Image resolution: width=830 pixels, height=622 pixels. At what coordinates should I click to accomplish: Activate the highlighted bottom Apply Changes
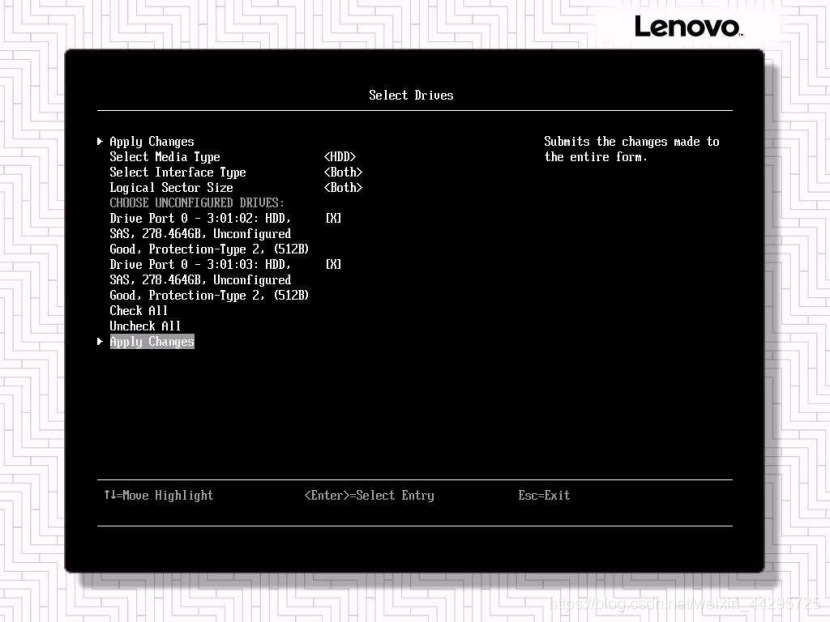click(151, 341)
